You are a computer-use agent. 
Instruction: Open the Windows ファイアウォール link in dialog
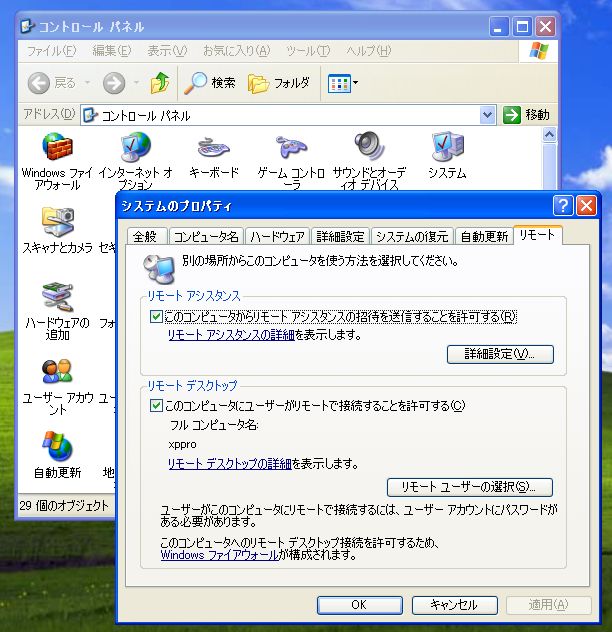point(219,555)
